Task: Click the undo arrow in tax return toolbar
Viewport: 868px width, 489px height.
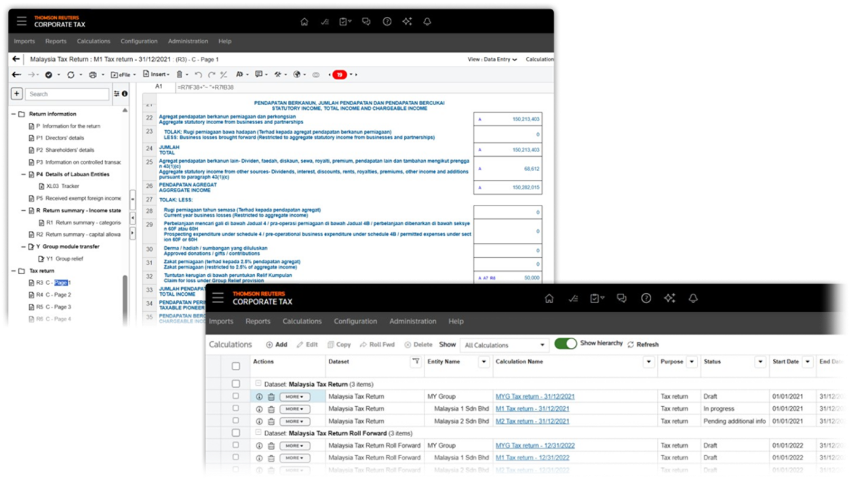Action: 198,75
